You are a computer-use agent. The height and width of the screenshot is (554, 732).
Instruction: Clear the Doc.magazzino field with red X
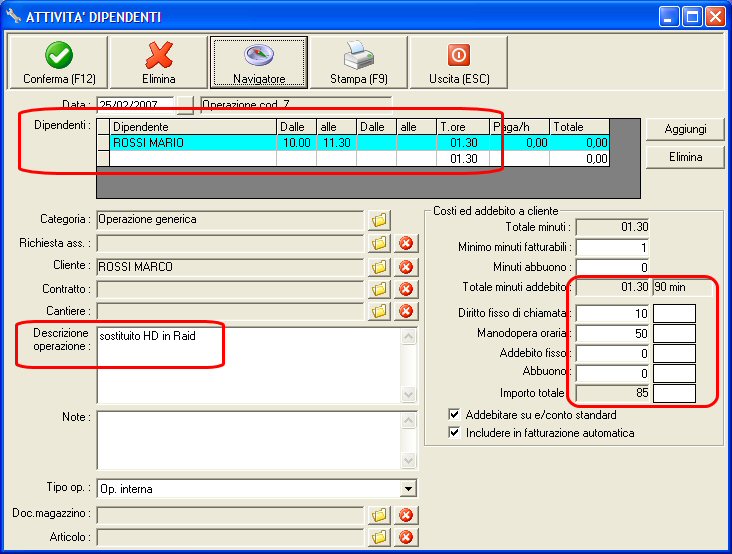click(x=406, y=515)
